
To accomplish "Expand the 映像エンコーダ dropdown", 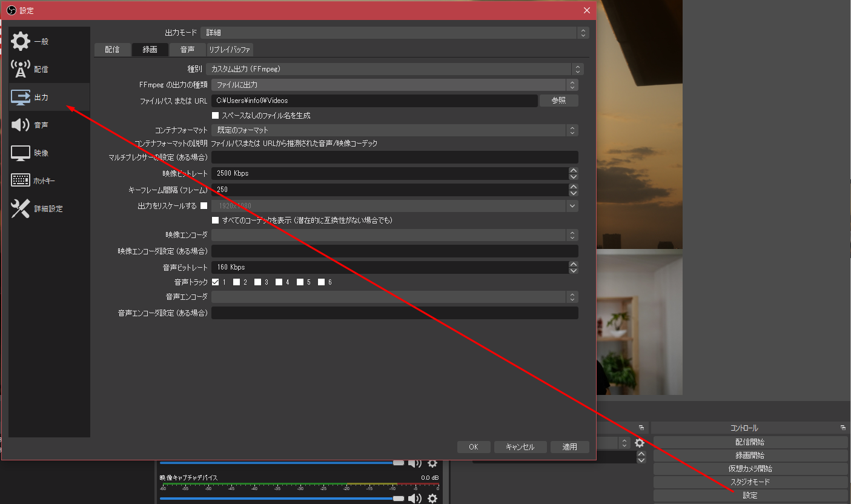I will [394, 235].
